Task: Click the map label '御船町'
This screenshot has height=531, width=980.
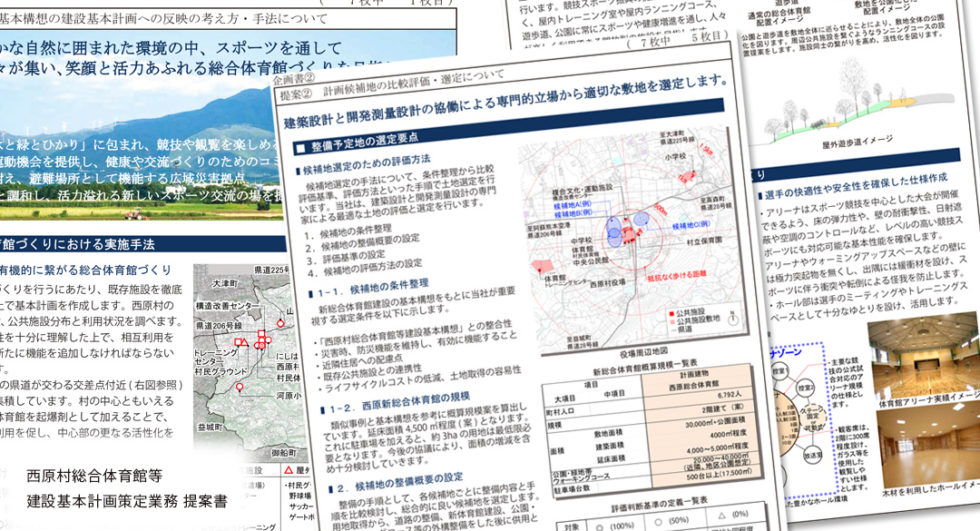Action: click(283, 451)
